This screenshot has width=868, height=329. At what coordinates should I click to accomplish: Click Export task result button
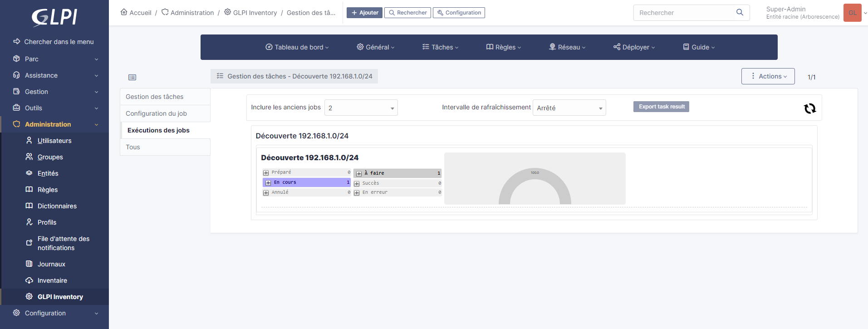coord(661,107)
